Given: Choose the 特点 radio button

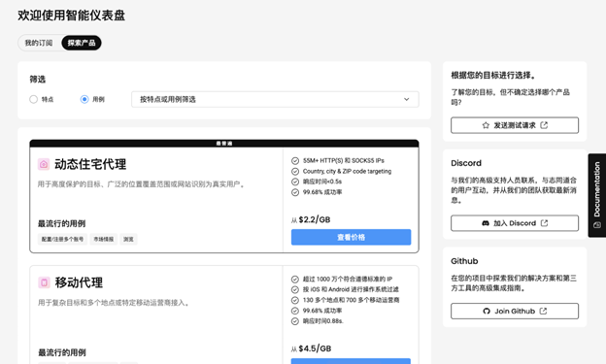Looking at the screenshot, I should point(34,99).
